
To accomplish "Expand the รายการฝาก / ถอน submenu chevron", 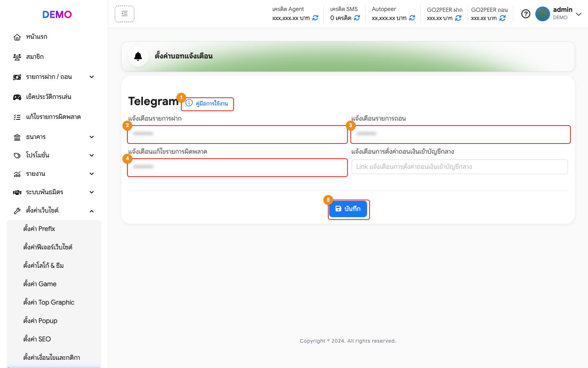I will 92,77.
